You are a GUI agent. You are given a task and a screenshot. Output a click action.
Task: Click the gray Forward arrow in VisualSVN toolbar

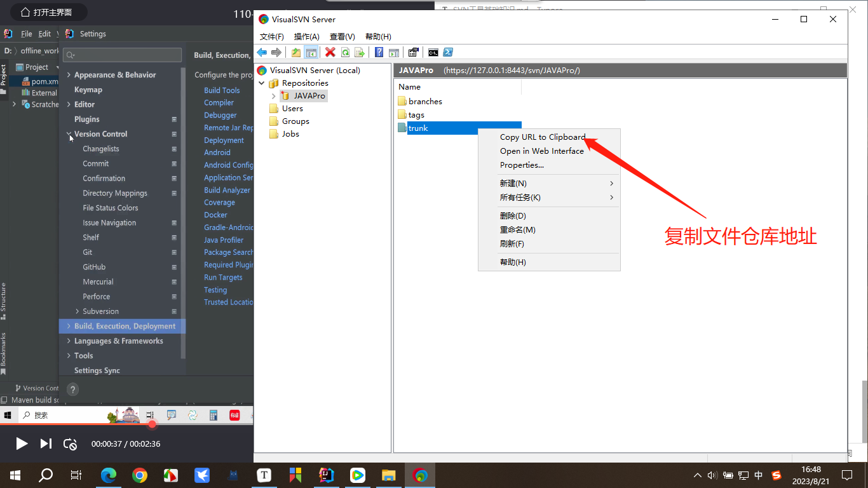click(x=276, y=52)
